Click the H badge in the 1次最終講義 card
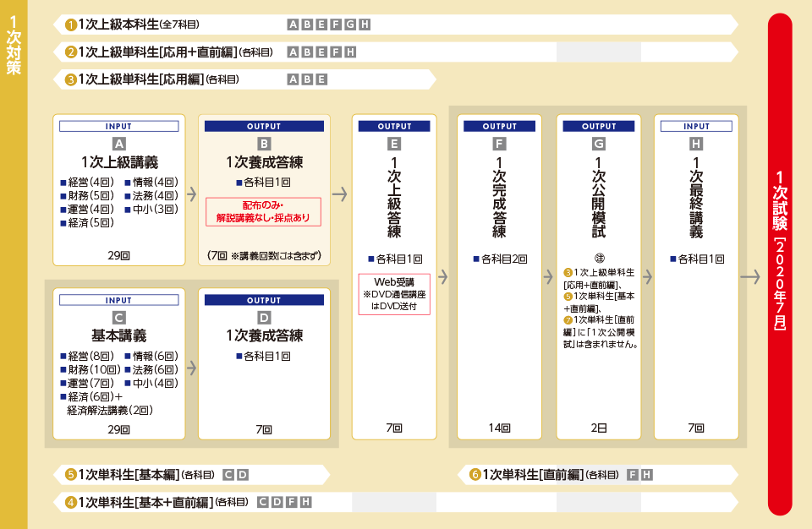Image resolution: width=812 pixels, height=529 pixels. [x=697, y=144]
